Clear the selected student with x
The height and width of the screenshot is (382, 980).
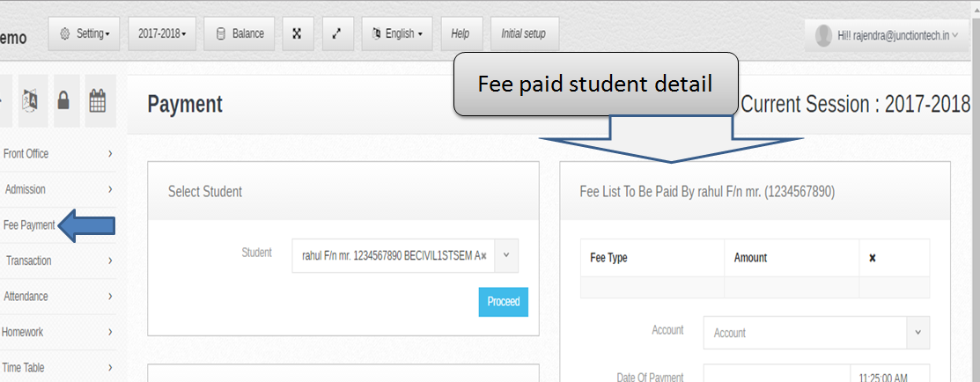(483, 256)
